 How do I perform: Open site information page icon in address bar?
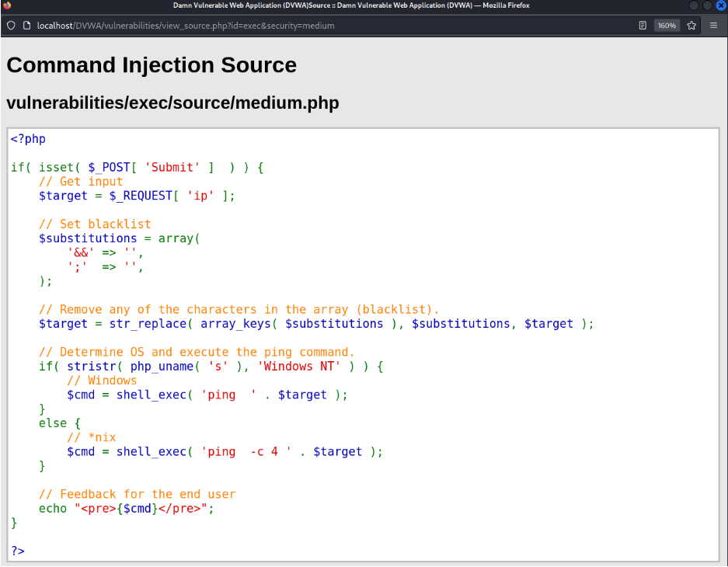tap(28, 25)
